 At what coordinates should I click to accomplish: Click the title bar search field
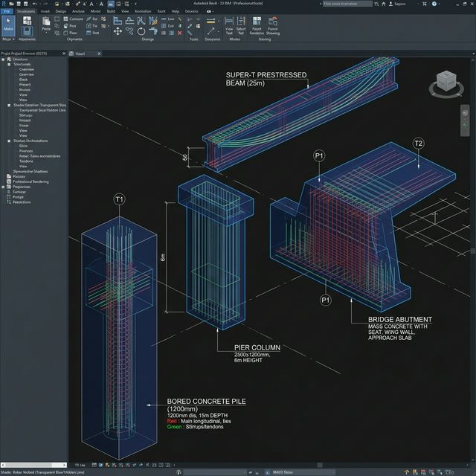[347, 4]
